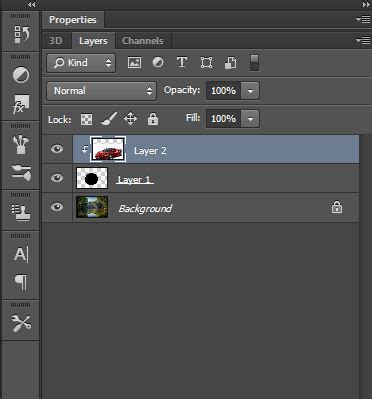Click the Background layer name
Viewport: 372px width, 399px height.
(145, 209)
